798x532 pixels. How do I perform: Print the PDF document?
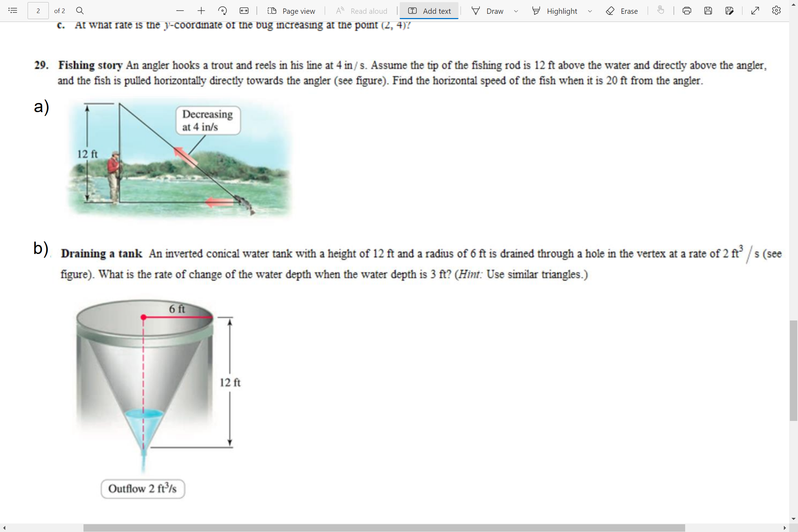[x=687, y=11]
